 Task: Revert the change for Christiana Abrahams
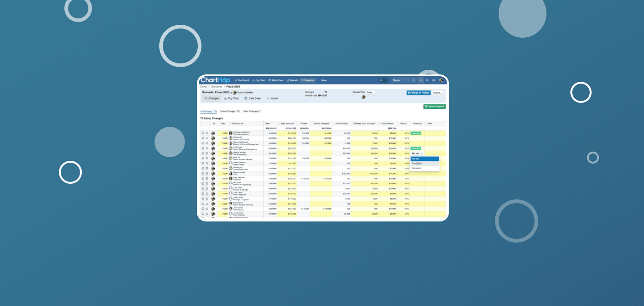click(203, 134)
